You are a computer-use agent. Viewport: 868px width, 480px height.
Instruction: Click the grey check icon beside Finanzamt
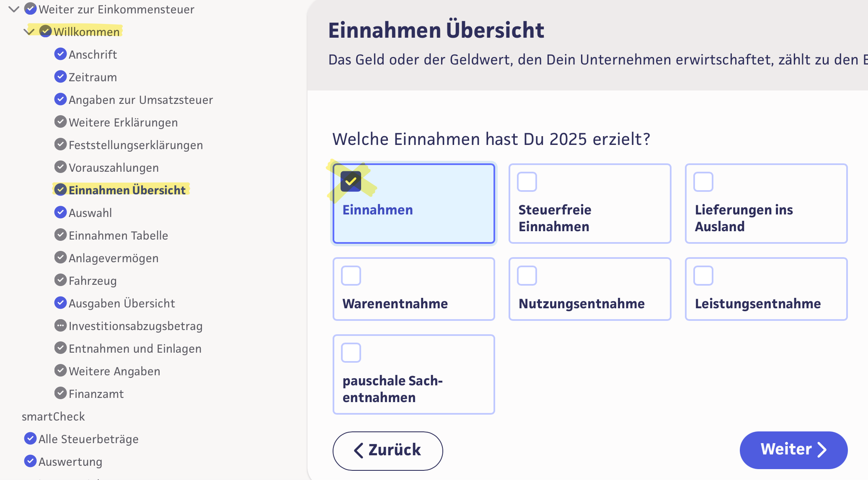[x=61, y=393]
